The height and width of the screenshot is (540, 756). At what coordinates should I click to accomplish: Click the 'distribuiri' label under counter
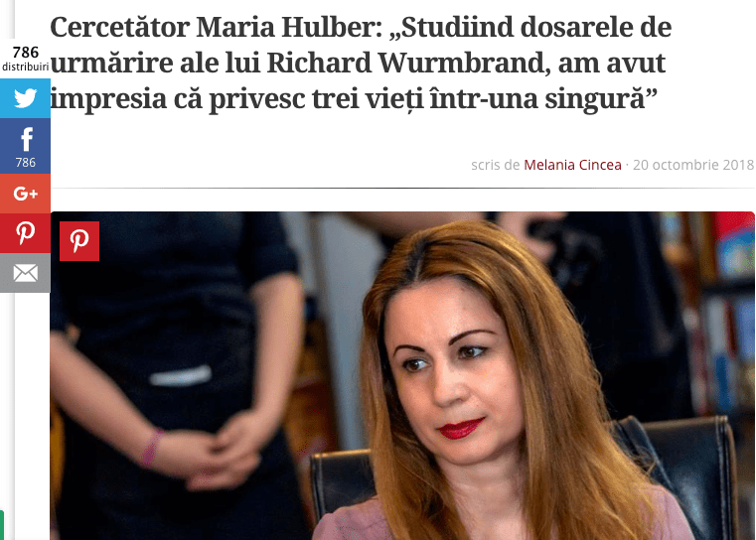26,67
